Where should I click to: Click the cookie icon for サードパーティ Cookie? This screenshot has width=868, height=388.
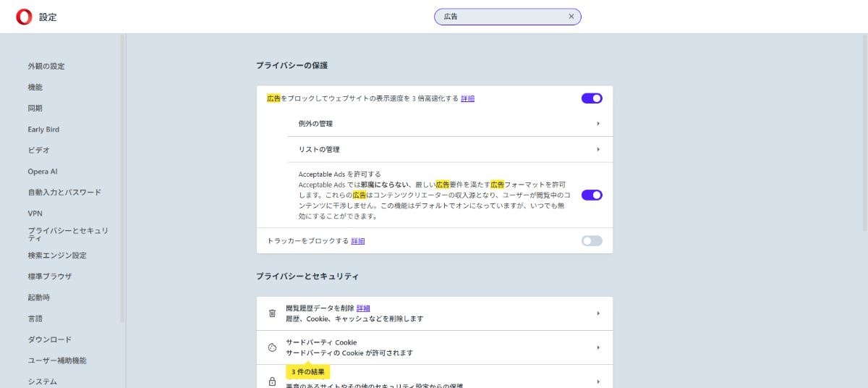pos(272,347)
